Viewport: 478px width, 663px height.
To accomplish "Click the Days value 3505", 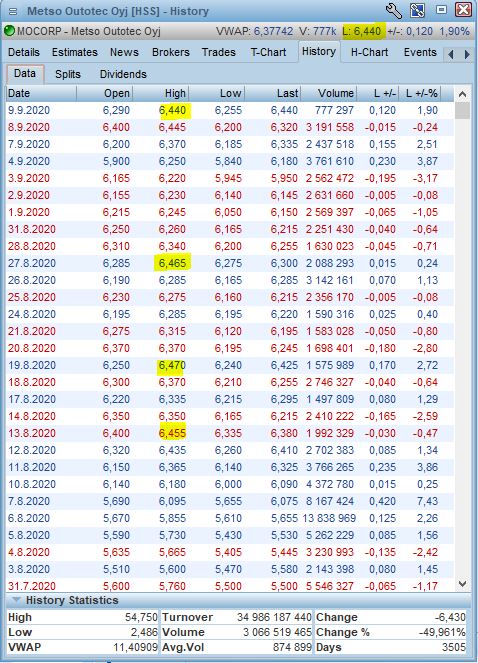I will (453, 647).
